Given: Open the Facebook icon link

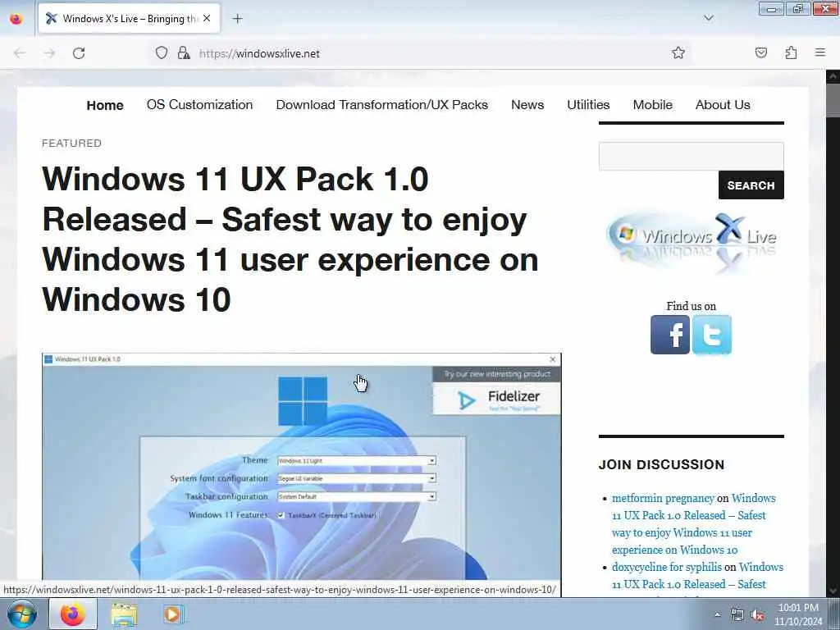Looking at the screenshot, I should (670, 335).
